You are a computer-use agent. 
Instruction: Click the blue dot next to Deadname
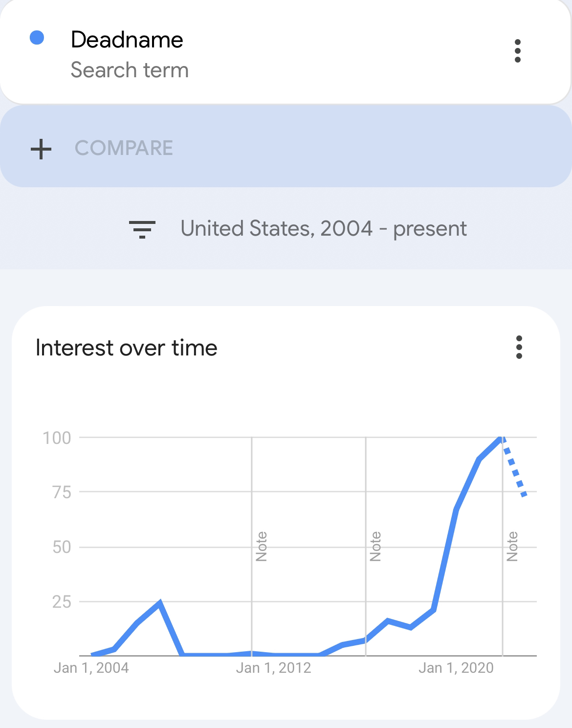[37, 38]
